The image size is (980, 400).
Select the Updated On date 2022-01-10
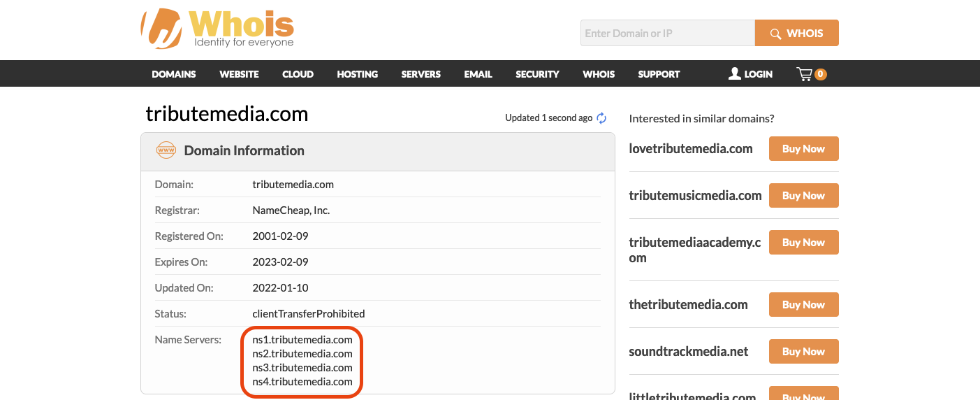point(280,287)
